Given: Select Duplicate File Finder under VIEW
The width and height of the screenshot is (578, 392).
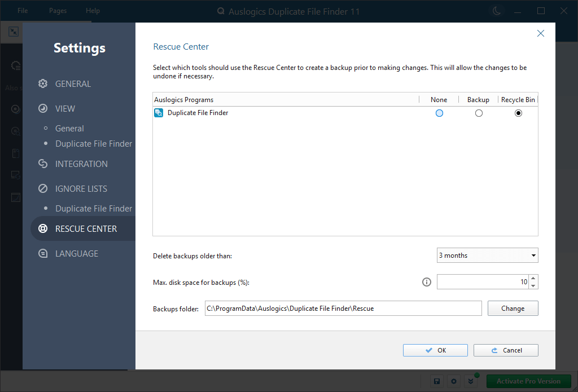Looking at the screenshot, I should (94, 144).
